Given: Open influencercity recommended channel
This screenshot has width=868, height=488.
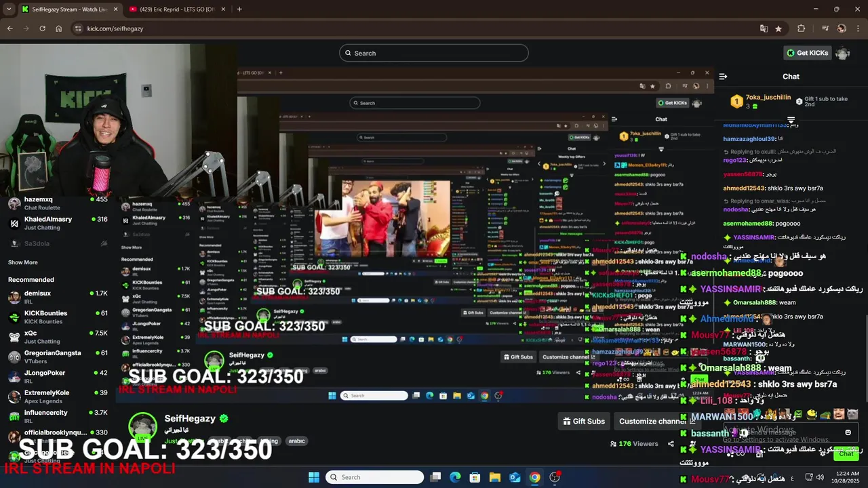Looking at the screenshot, I should (58, 416).
